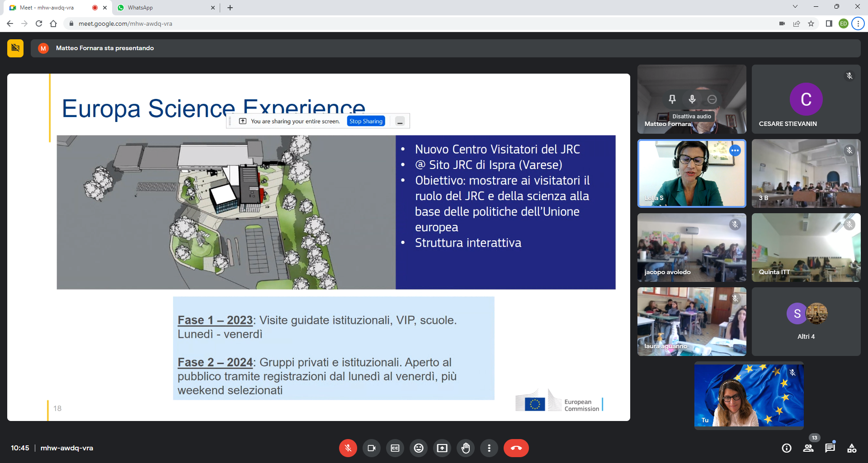Click Stop Sharing button
The height and width of the screenshot is (463, 868).
coord(366,121)
